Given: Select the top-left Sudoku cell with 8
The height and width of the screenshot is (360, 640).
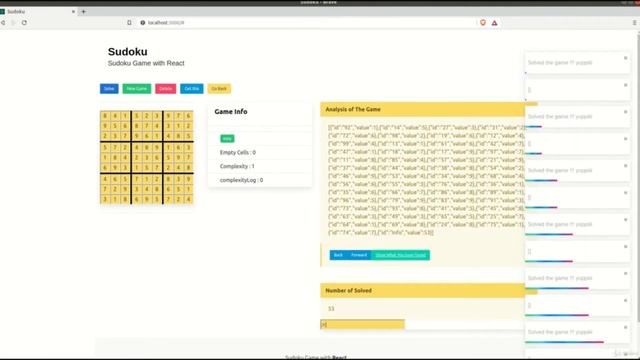Looking at the screenshot, I should 105,116.
